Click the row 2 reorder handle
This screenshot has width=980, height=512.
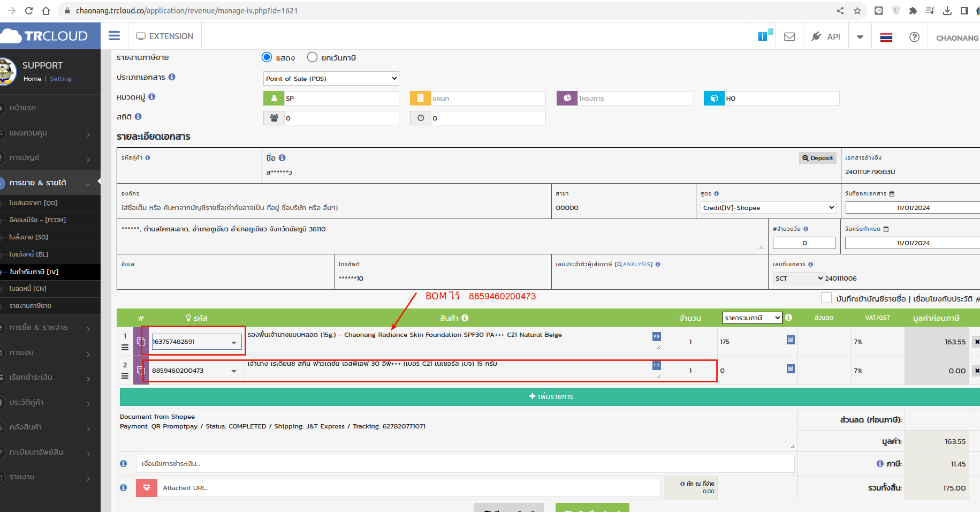[x=125, y=376]
